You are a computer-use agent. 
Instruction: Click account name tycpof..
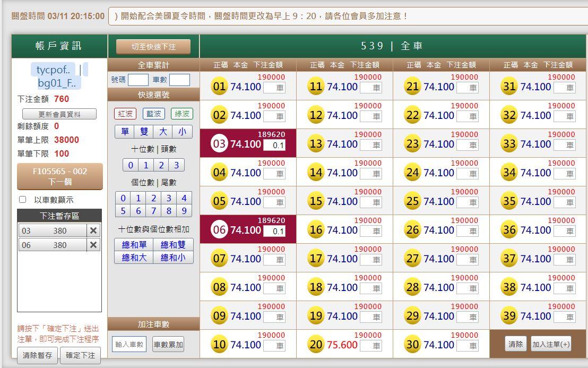53,70
